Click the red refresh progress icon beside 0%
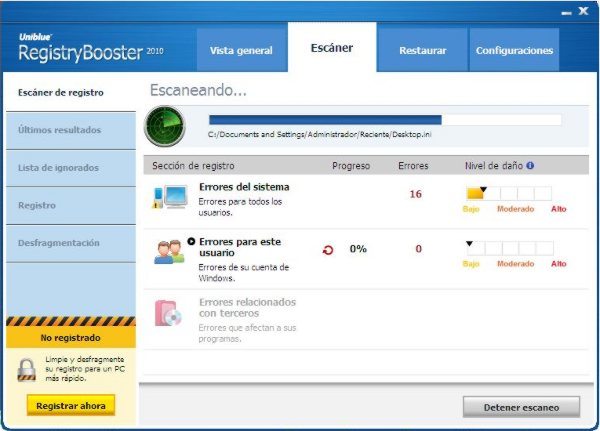 pyautogui.click(x=328, y=250)
